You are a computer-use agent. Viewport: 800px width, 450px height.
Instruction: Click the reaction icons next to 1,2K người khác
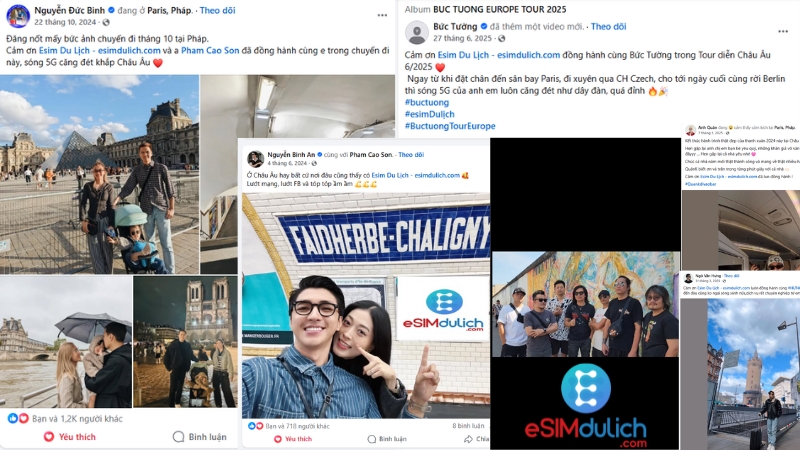(18, 418)
